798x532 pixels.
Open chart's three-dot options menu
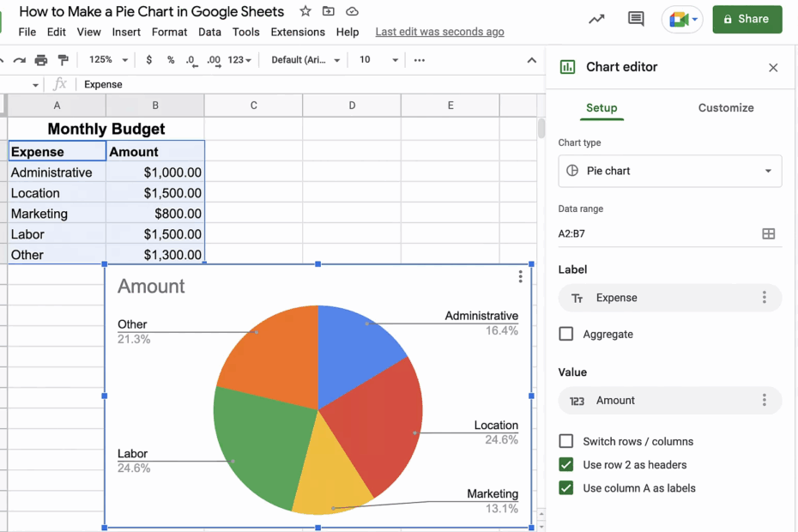(520, 276)
